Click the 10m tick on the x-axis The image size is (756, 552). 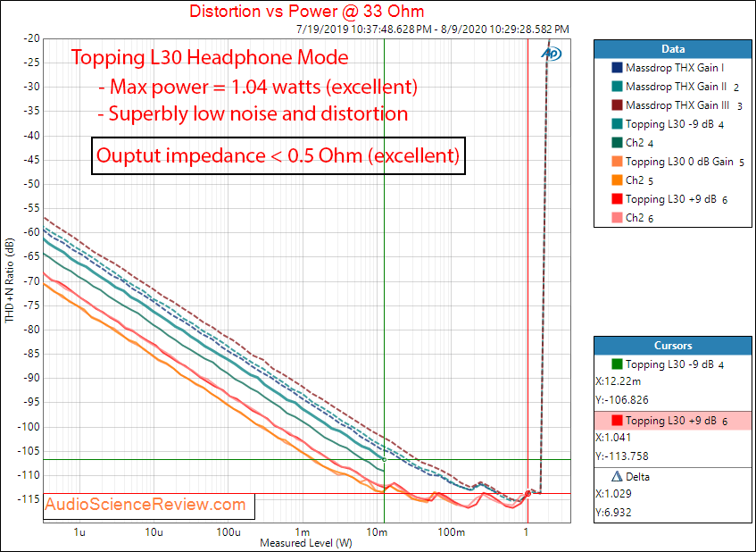(377, 532)
